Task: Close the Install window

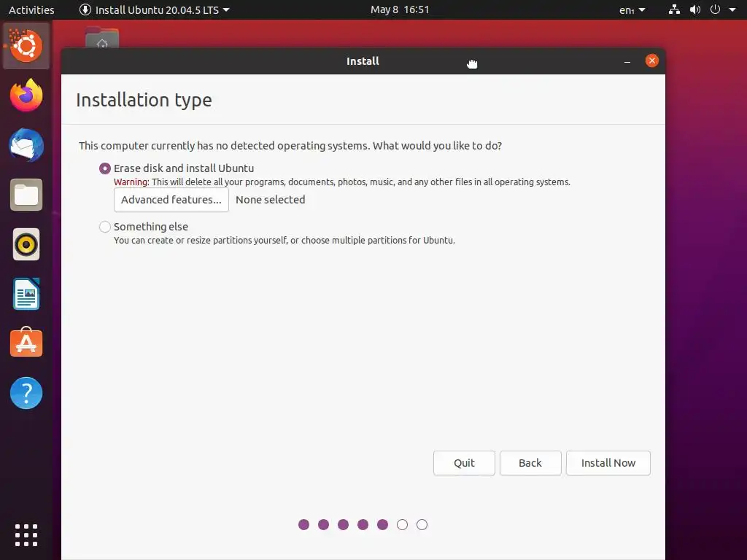Action: [x=651, y=61]
